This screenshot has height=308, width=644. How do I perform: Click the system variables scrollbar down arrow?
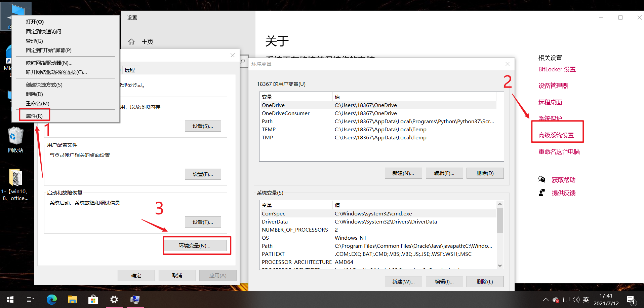click(x=500, y=266)
